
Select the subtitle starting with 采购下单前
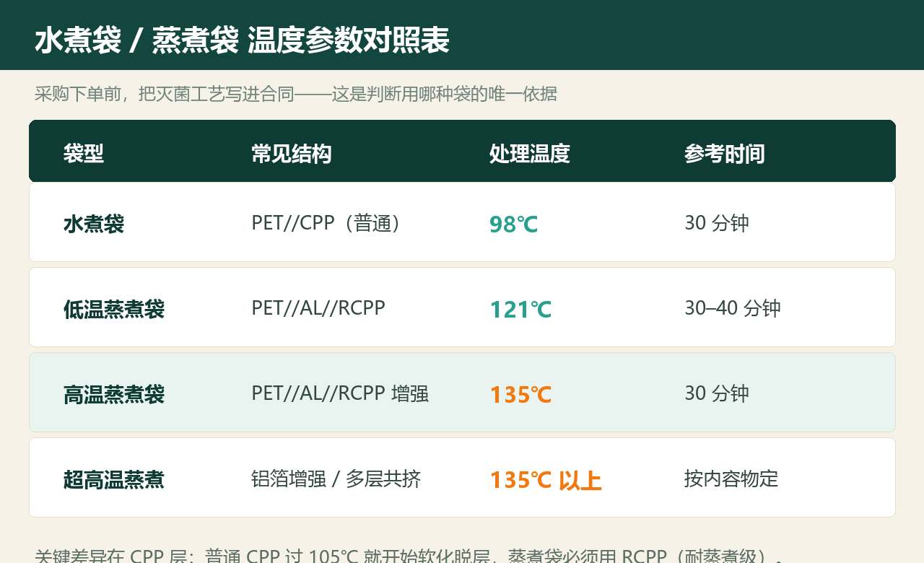(x=296, y=94)
